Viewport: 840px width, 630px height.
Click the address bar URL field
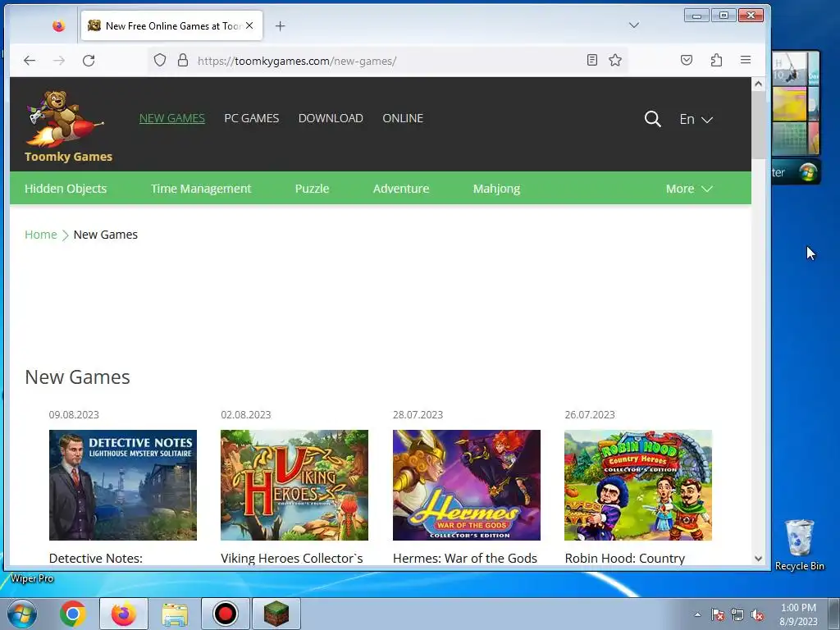point(386,61)
